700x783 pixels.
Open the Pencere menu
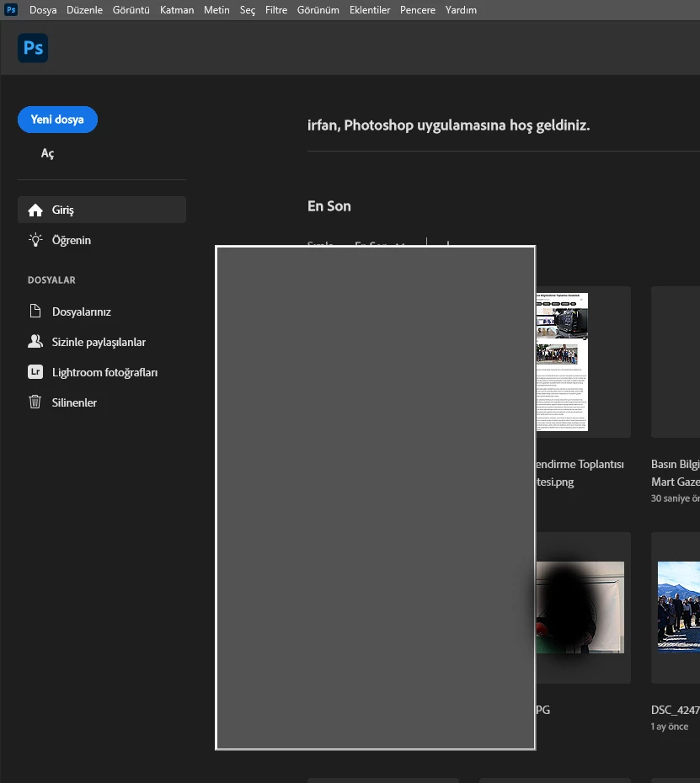(418, 10)
